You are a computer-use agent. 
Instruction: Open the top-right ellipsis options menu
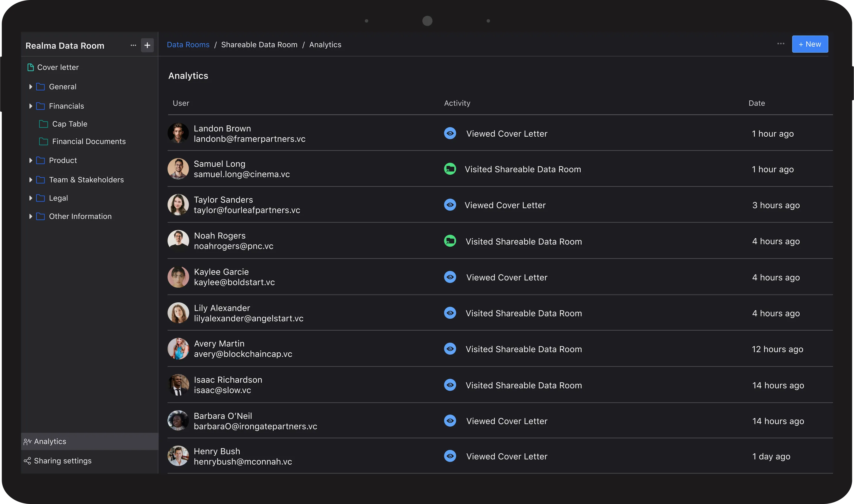781,44
